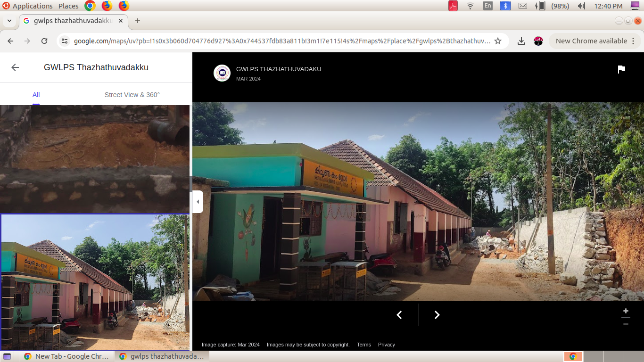Image resolution: width=644 pixels, height=362 pixels.
Task: Zoom out of the photo
Action: tap(626, 324)
